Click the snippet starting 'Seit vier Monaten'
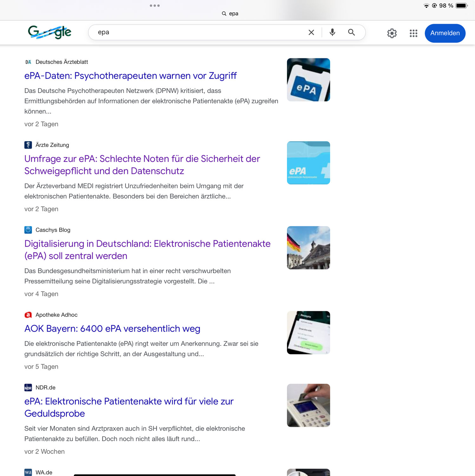 (135, 434)
